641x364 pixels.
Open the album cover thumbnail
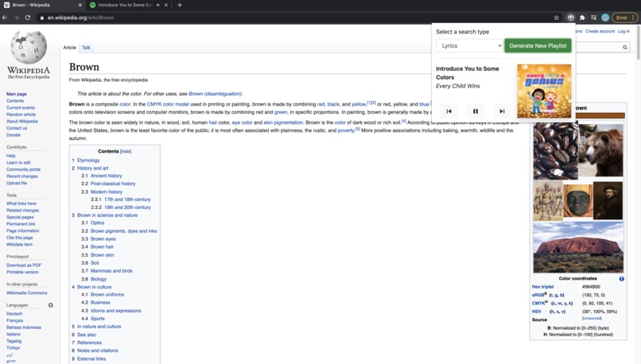tap(544, 91)
